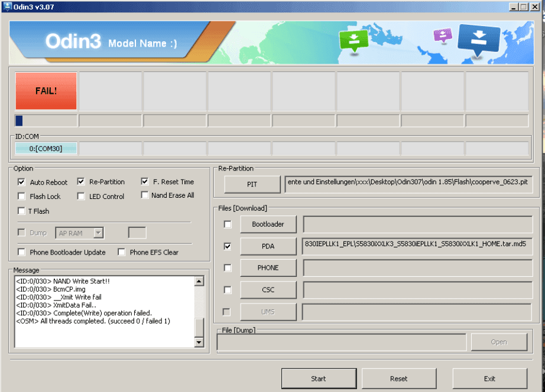The height and width of the screenshot is (392, 545).
Task: Enable the Flash Lock option
Action: click(x=21, y=197)
